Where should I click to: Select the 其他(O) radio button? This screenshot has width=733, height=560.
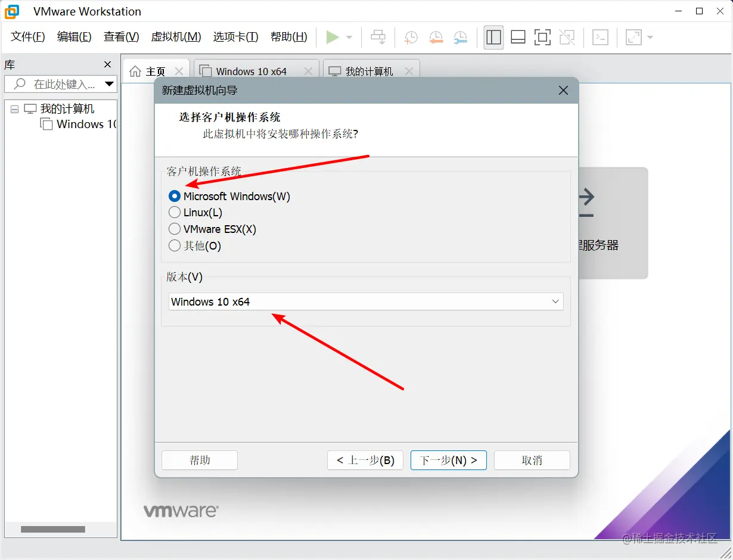click(175, 245)
